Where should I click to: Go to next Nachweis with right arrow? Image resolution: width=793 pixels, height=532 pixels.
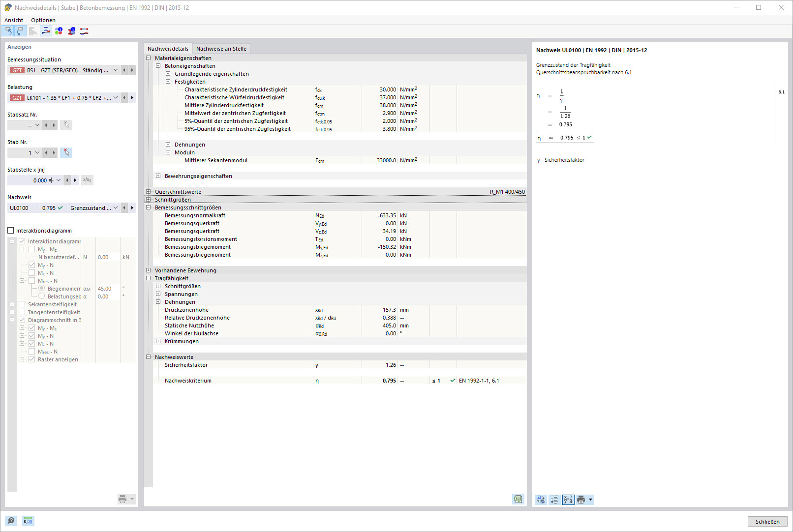pyautogui.click(x=132, y=208)
